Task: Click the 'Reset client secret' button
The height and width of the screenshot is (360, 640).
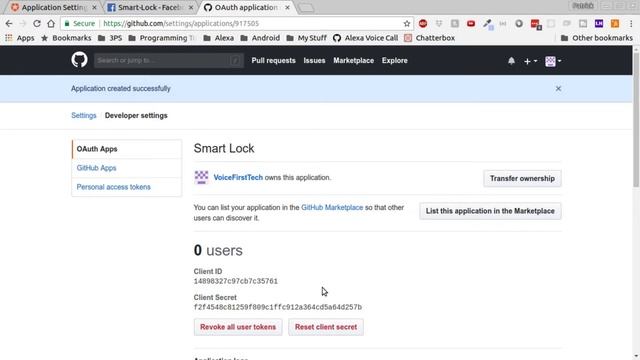Action: click(326, 327)
